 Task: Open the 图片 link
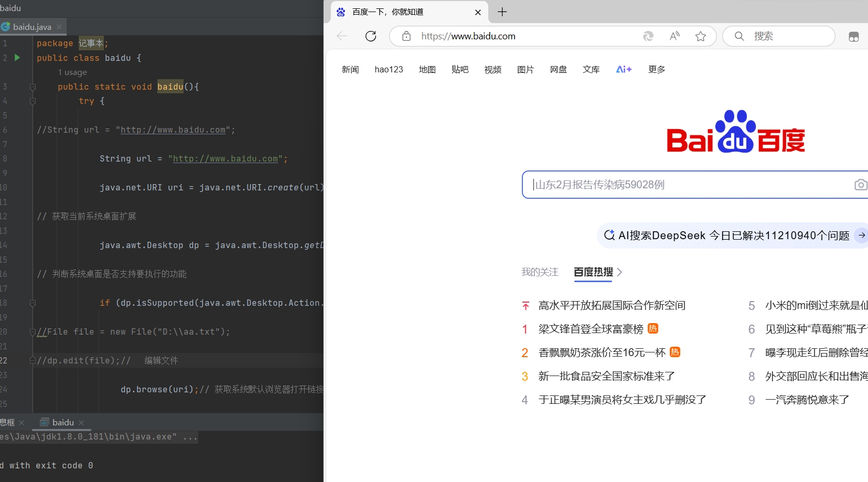click(526, 69)
